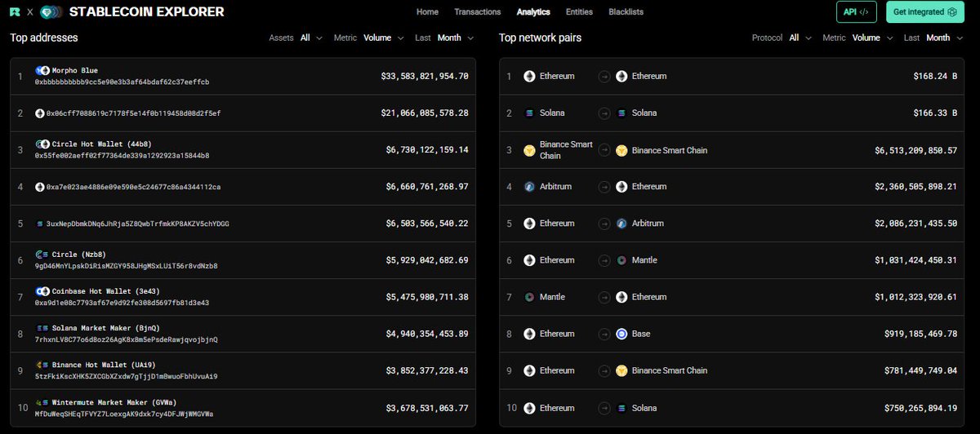Click the source Mantle icon in pair 7
Viewport: 980px width, 434px height.
pyautogui.click(x=529, y=297)
